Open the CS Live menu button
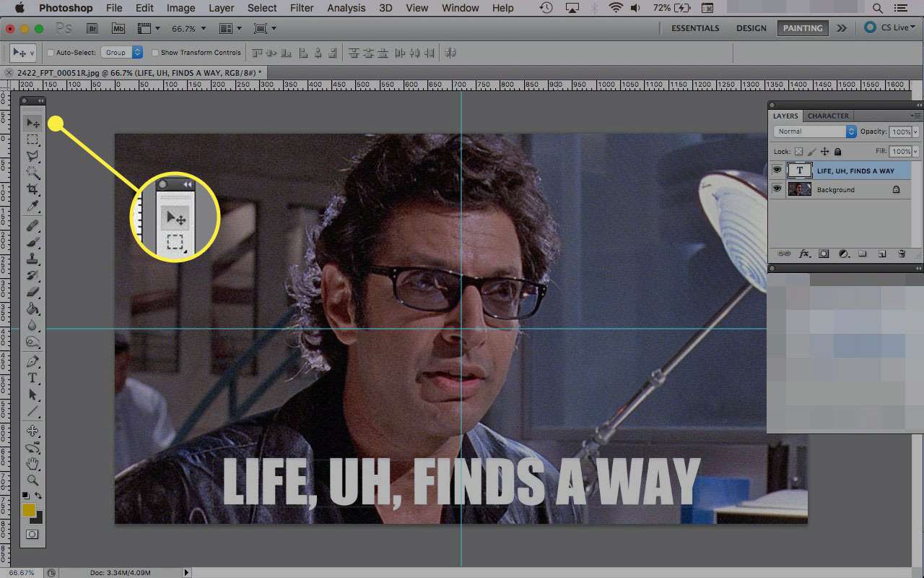The width and height of the screenshot is (924, 578). click(x=889, y=28)
